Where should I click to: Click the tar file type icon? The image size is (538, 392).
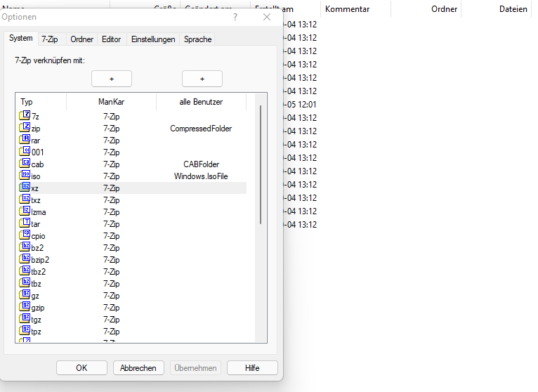(x=25, y=223)
